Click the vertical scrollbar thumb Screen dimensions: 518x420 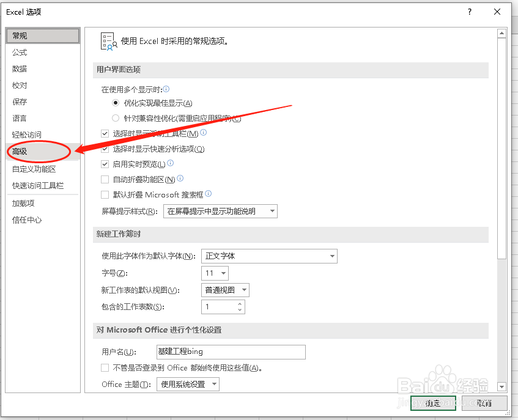pyautogui.click(x=502, y=149)
